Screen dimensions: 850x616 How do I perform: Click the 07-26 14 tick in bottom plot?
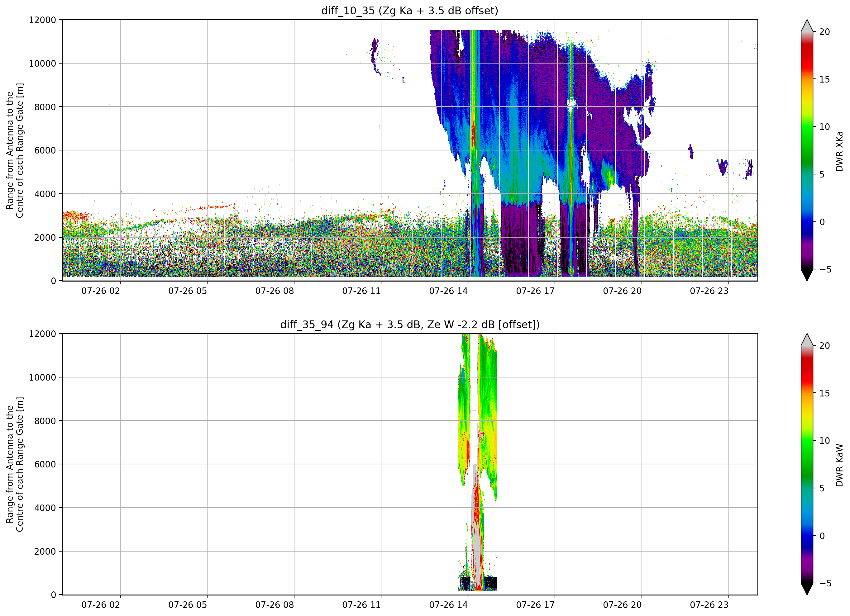[449, 605]
